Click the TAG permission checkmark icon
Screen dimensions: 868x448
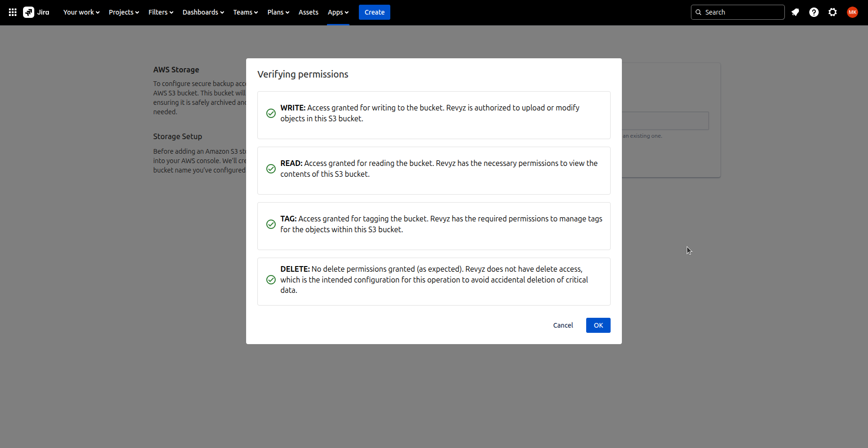click(271, 224)
